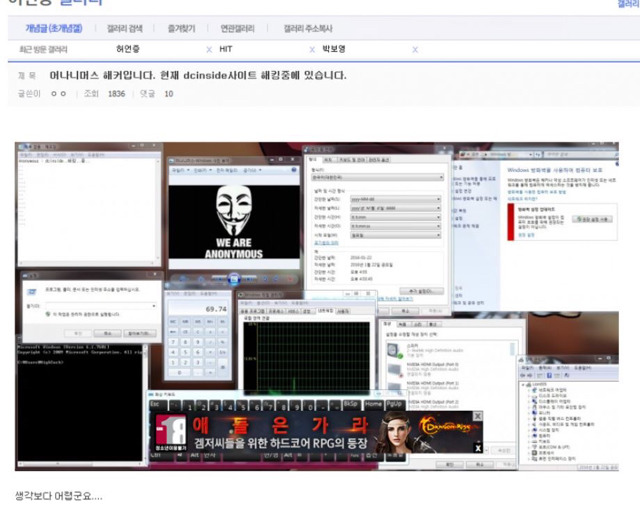Open 연관갤러리 menu item
The height and width of the screenshot is (527, 640).
point(237,29)
